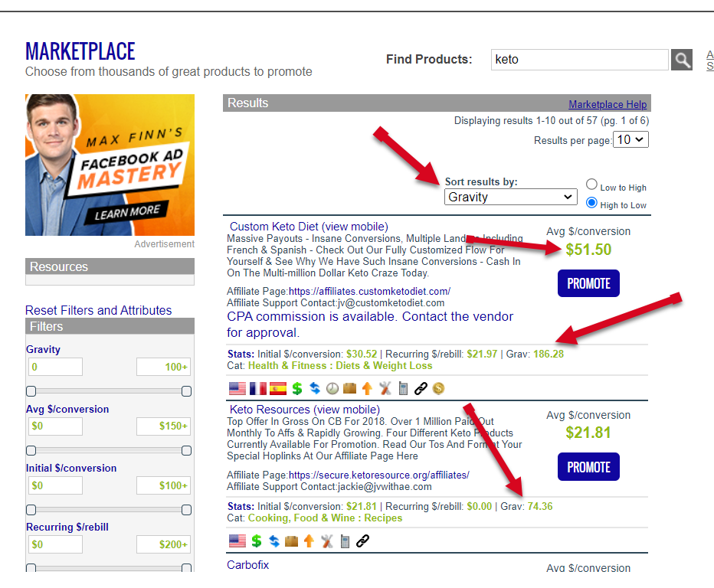This screenshot has width=714, height=588.
Task: Click the Gravity maximum 100+ field
Action: pos(163,367)
